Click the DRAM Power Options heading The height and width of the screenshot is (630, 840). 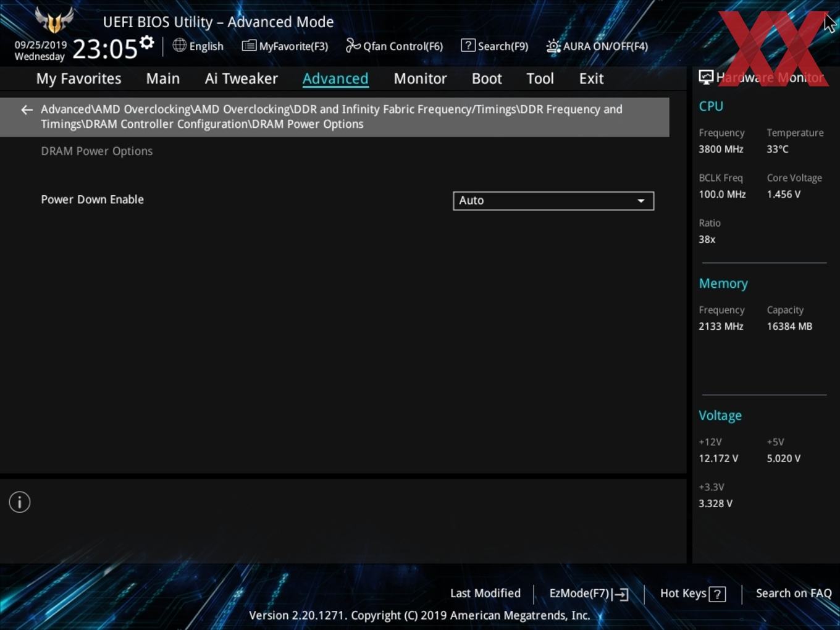tap(96, 151)
